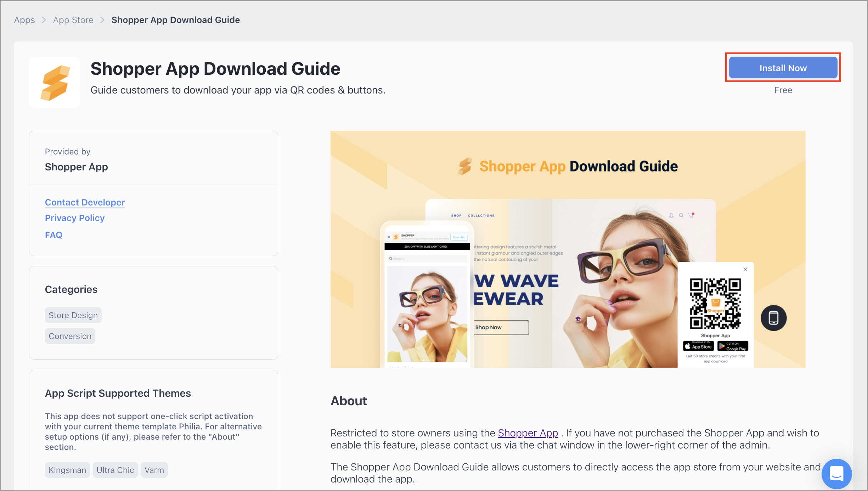
Task: Click the Varm theme tag
Action: click(154, 470)
